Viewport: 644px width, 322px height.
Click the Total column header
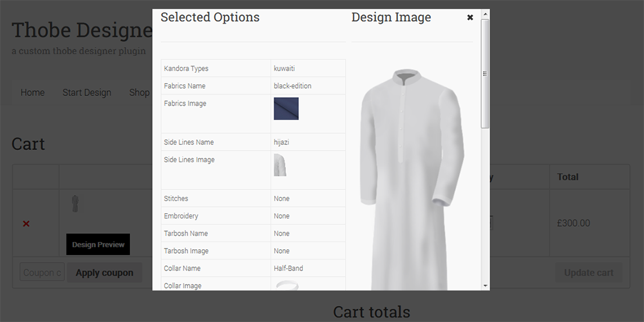point(567,177)
